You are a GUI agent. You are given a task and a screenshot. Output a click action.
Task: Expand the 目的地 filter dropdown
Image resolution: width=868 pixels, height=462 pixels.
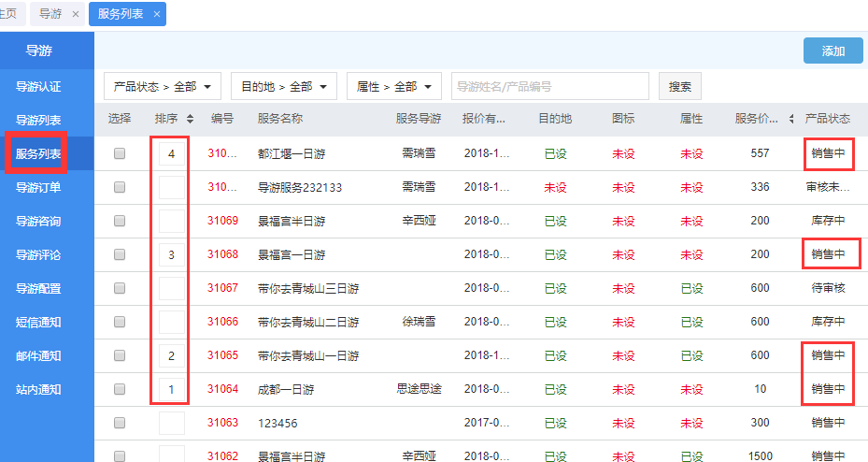(x=283, y=86)
